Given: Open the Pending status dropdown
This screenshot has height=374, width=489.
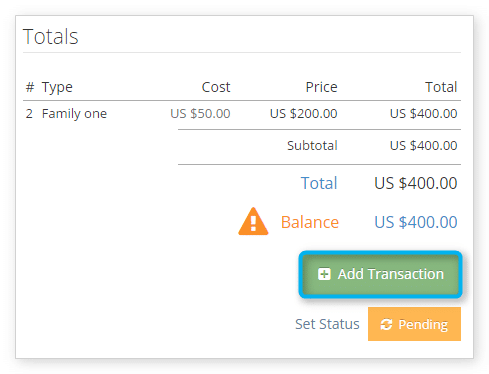Looking at the screenshot, I should [x=414, y=324].
